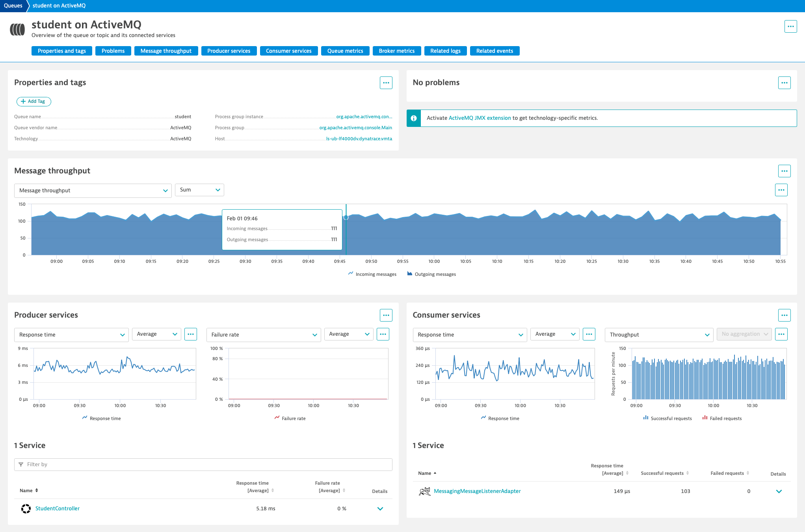The height and width of the screenshot is (532, 805).
Task: Click the info icon in ActiveMQ notice
Action: (x=414, y=118)
